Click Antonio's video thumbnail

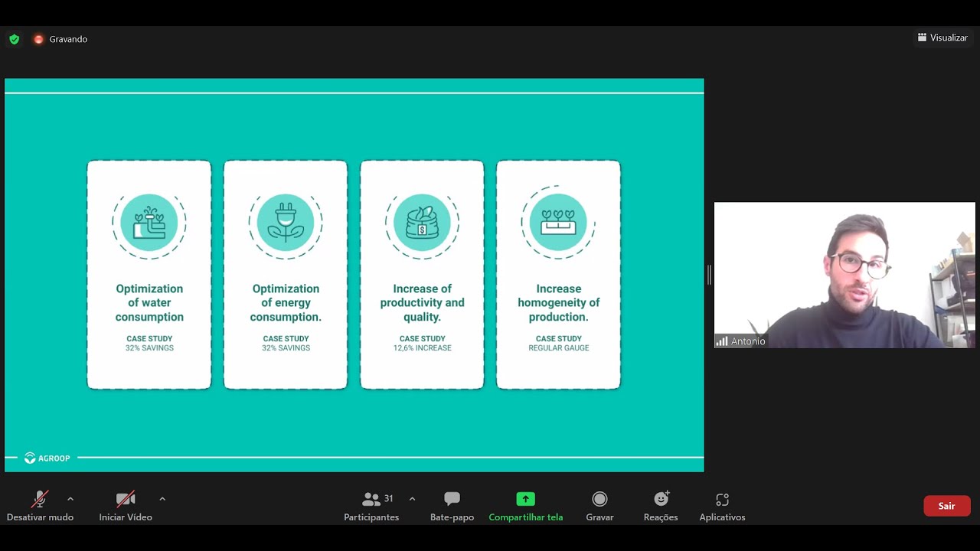(844, 275)
